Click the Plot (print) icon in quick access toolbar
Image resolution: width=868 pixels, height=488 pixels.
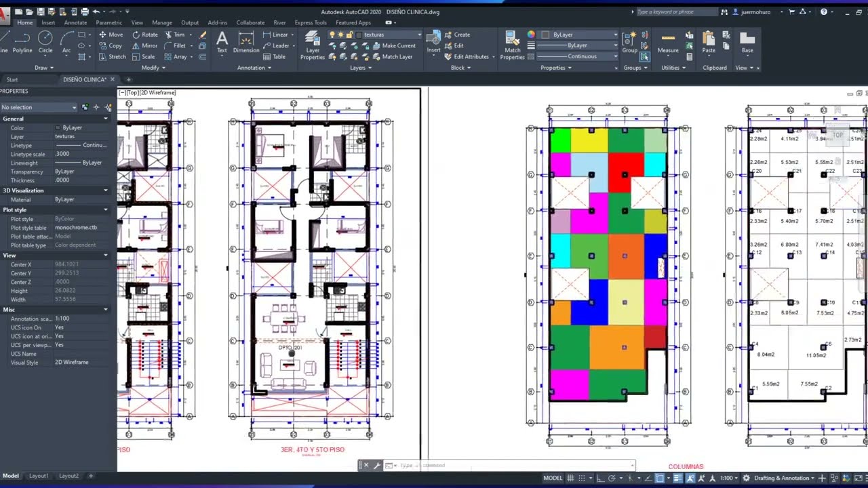click(x=85, y=12)
